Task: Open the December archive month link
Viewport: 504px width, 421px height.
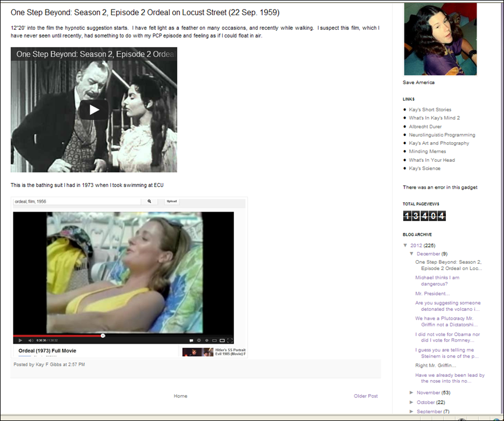Action: coord(428,254)
